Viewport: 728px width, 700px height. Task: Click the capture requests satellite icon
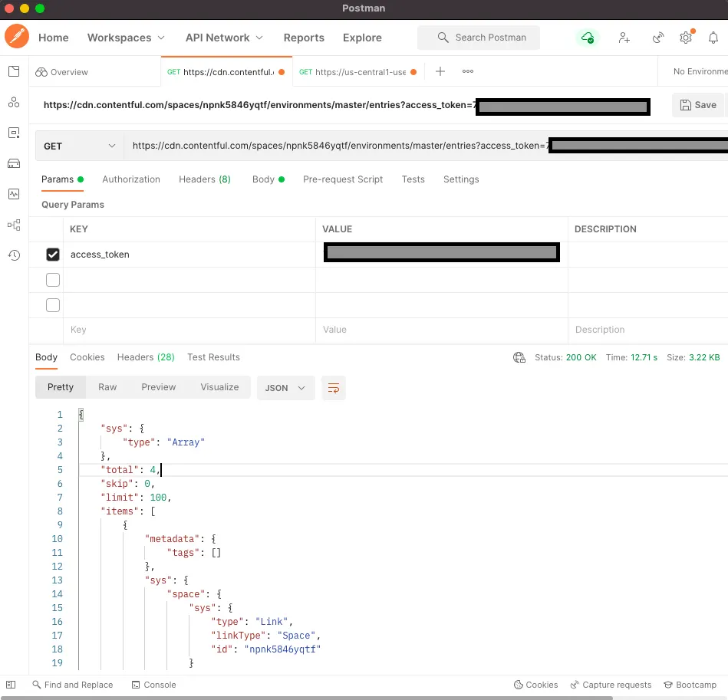[x=658, y=38]
